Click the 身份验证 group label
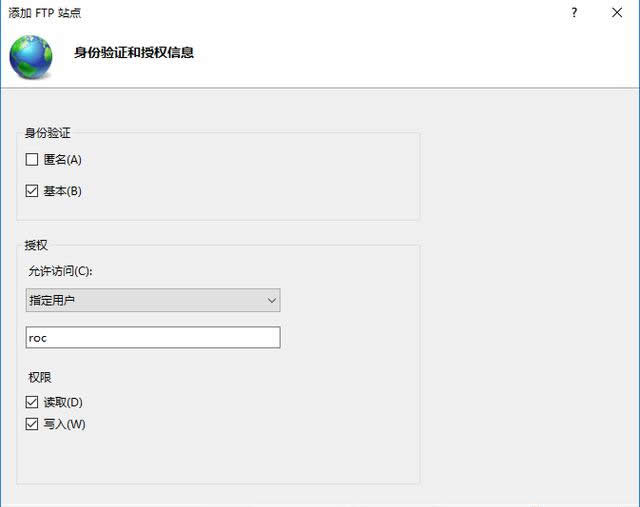Image resolution: width=640 pixels, height=507 pixels. pyautogui.click(x=47, y=133)
